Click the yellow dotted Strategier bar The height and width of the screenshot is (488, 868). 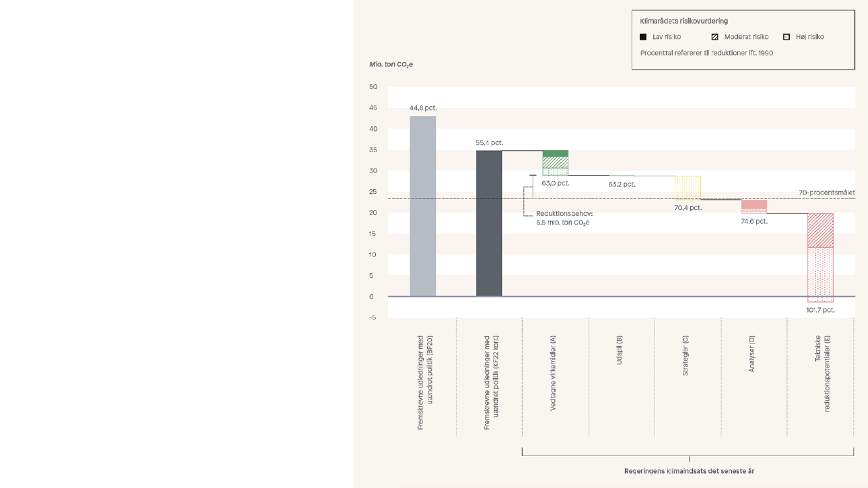click(688, 187)
